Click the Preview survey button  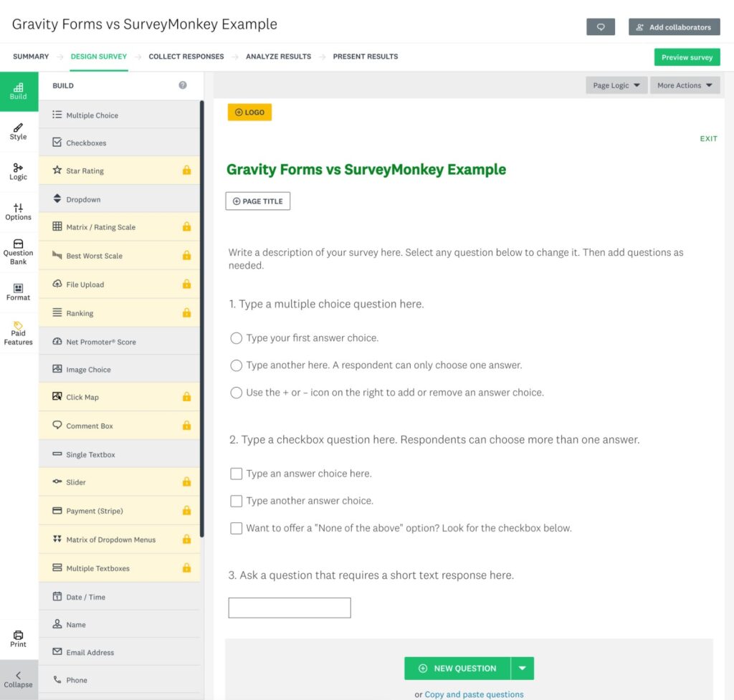click(x=686, y=56)
